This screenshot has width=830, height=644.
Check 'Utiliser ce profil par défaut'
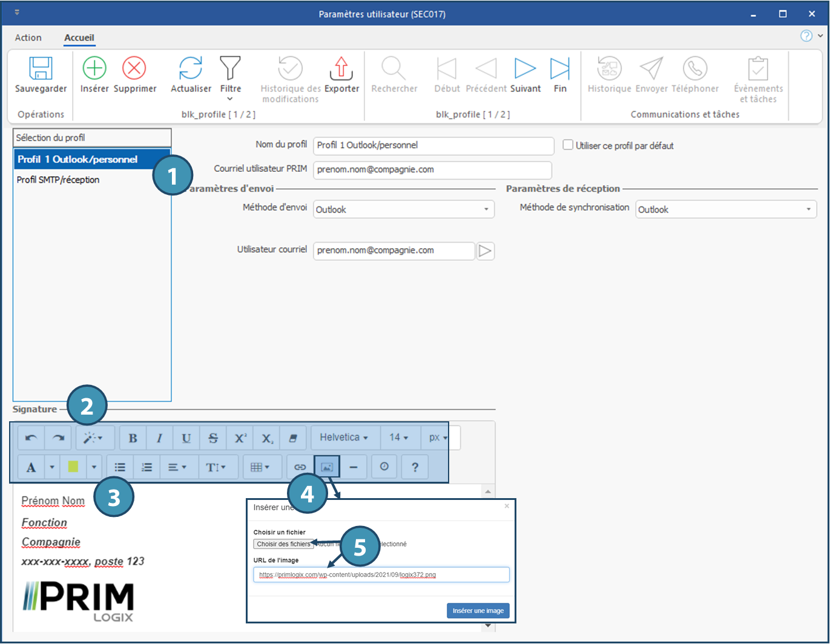(568, 145)
